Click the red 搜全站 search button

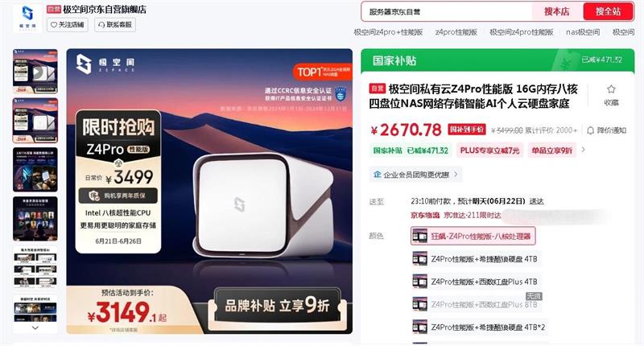(x=609, y=11)
